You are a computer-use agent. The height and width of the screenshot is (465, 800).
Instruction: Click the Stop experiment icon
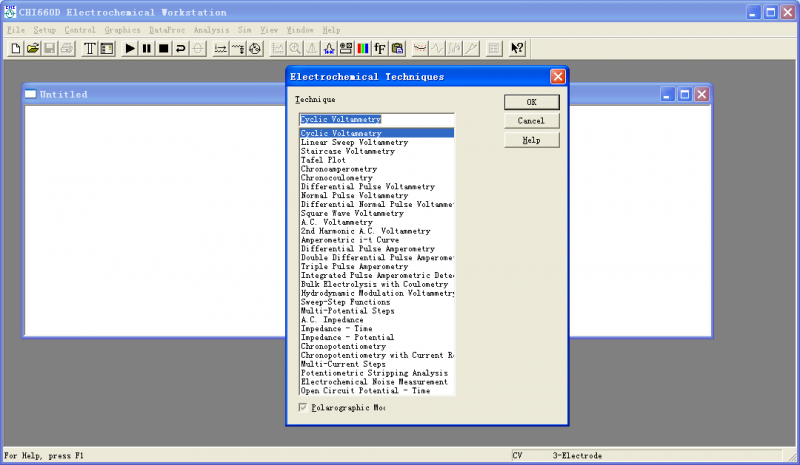(163, 48)
